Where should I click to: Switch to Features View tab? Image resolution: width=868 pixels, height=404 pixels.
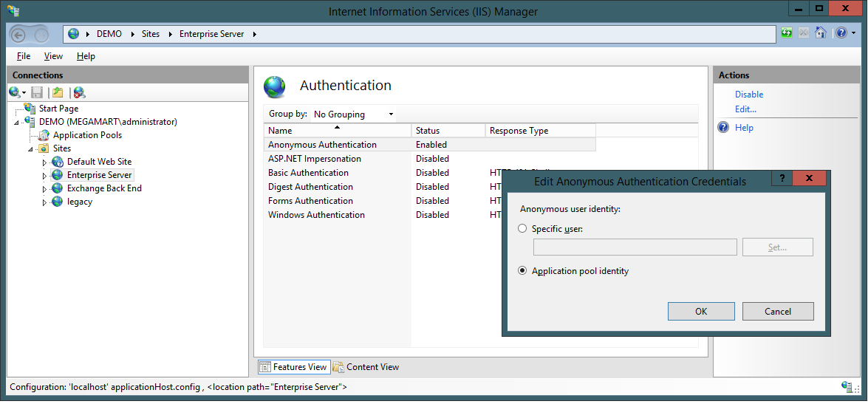(294, 367)
